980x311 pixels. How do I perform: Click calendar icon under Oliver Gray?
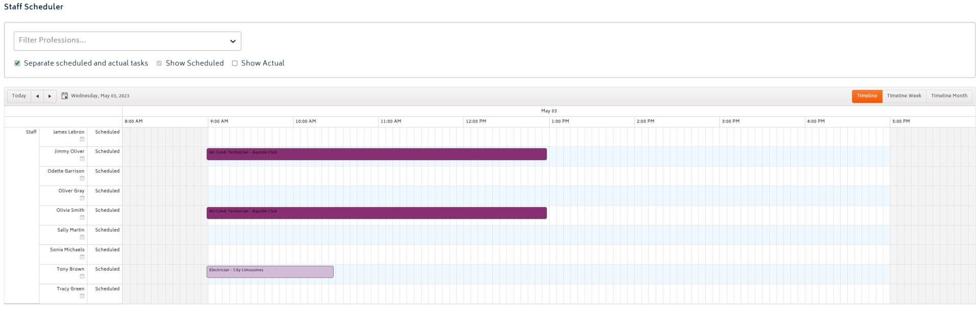pyautogui.click(x=82, y=198)
